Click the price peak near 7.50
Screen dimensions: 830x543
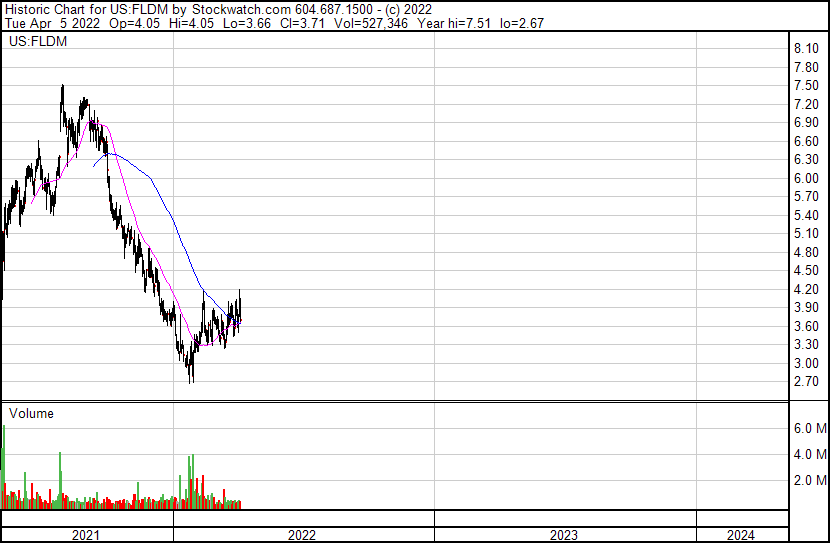tap(62, 88)
